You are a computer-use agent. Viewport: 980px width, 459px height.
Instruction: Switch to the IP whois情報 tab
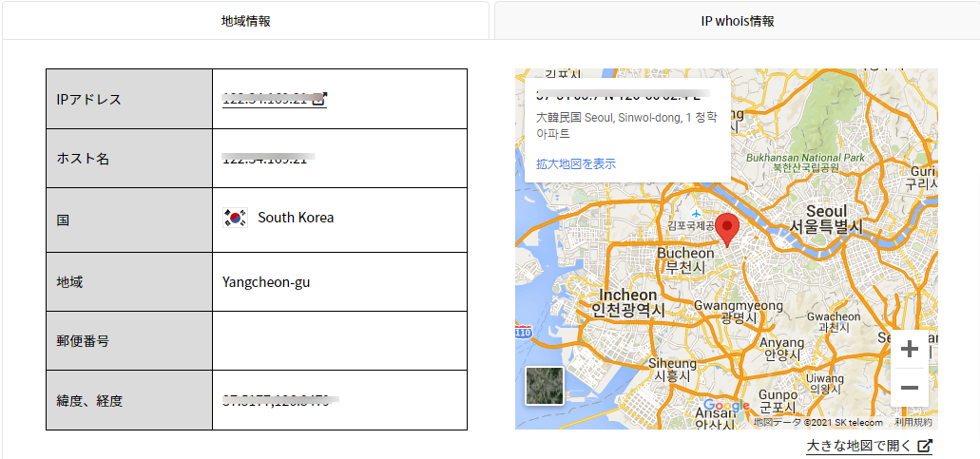tap(737, 21)
